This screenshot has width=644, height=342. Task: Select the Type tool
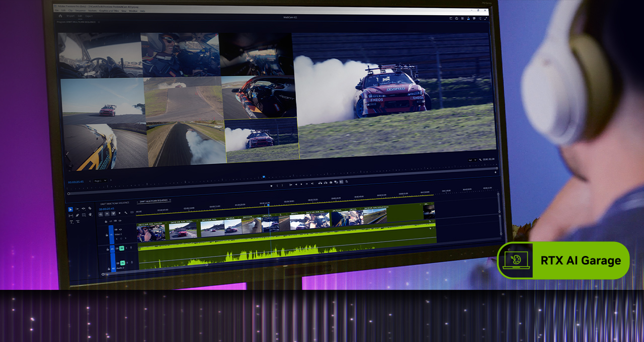pos(70,222)
